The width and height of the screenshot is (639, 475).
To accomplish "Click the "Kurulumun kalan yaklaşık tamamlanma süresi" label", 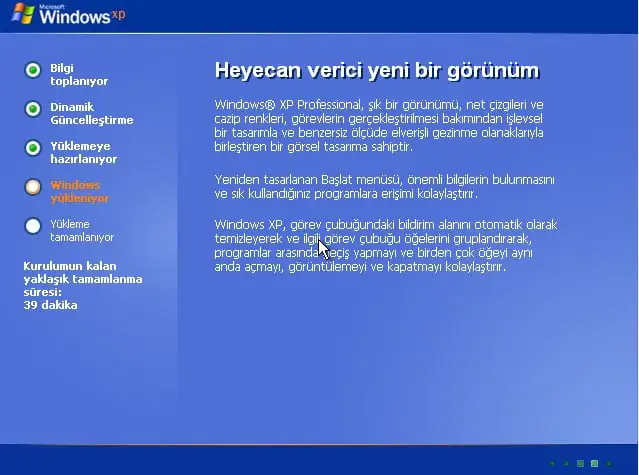I will 83,279.
